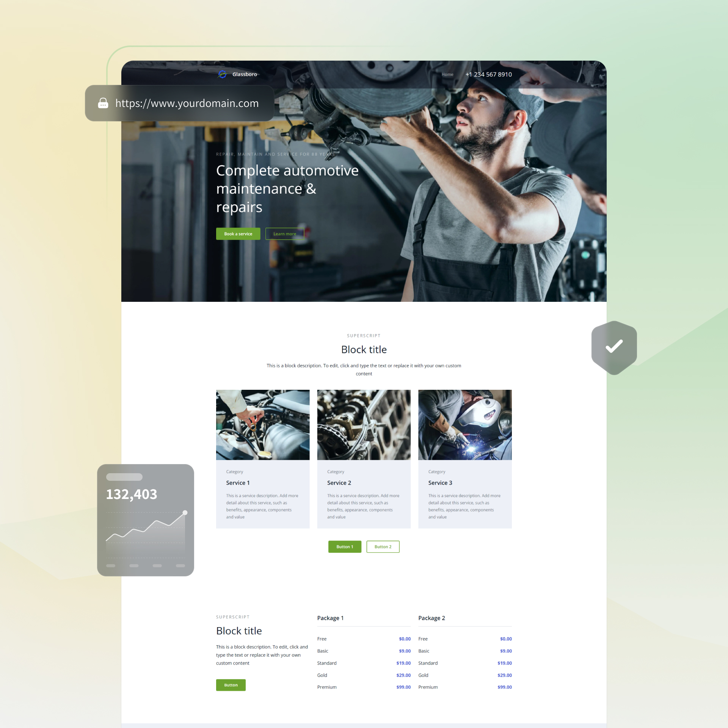The image size is (728, 728).
Task: Click the 'Book a service' green button
Action: (238, 233)
